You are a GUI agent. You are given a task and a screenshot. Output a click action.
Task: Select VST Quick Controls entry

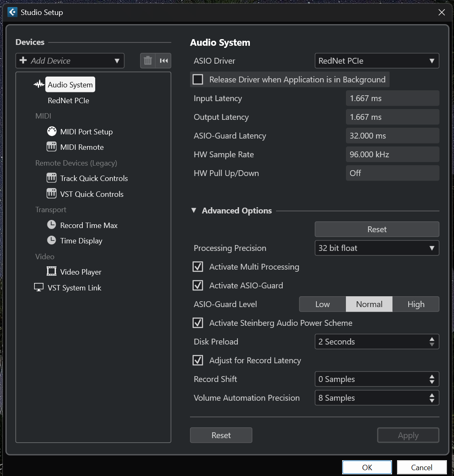91,194
